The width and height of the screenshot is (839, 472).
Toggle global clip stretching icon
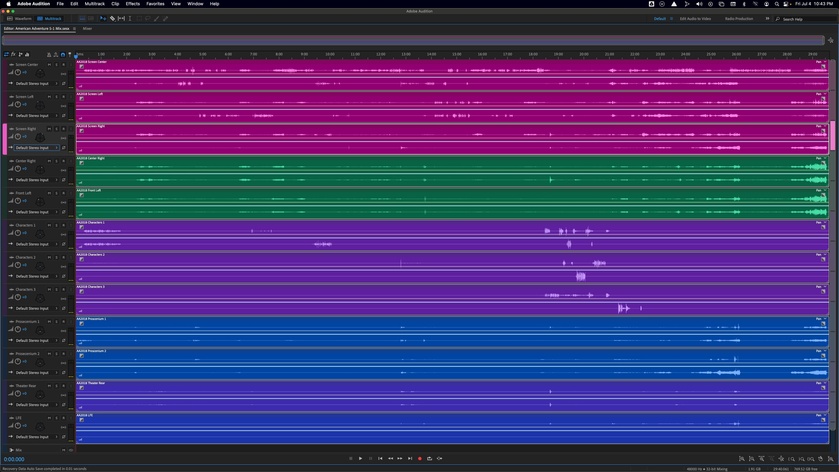56,55
